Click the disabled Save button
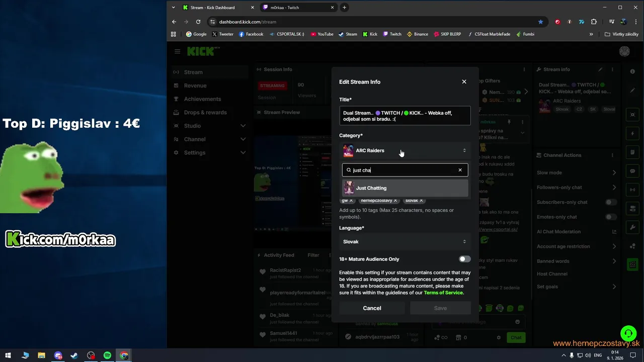Screen dimensions: 644x362 click(x=440, y=308)
